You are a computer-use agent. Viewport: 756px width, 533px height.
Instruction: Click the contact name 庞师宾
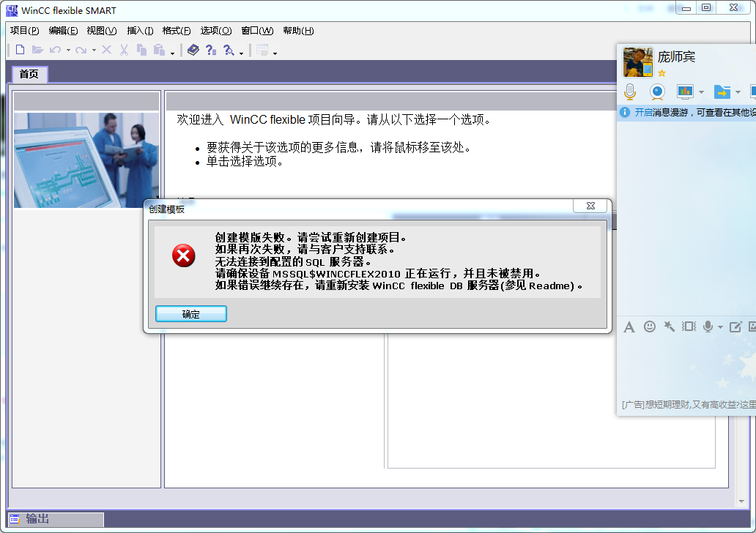676,57
